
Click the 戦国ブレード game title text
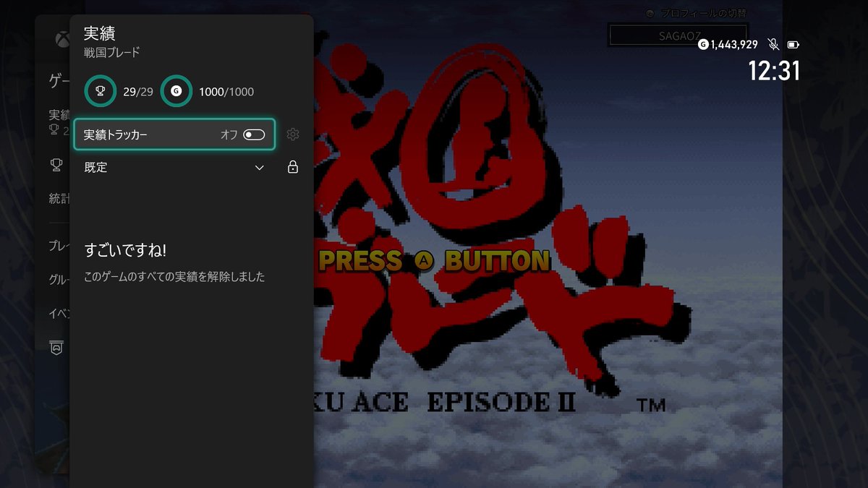point(112,53)
